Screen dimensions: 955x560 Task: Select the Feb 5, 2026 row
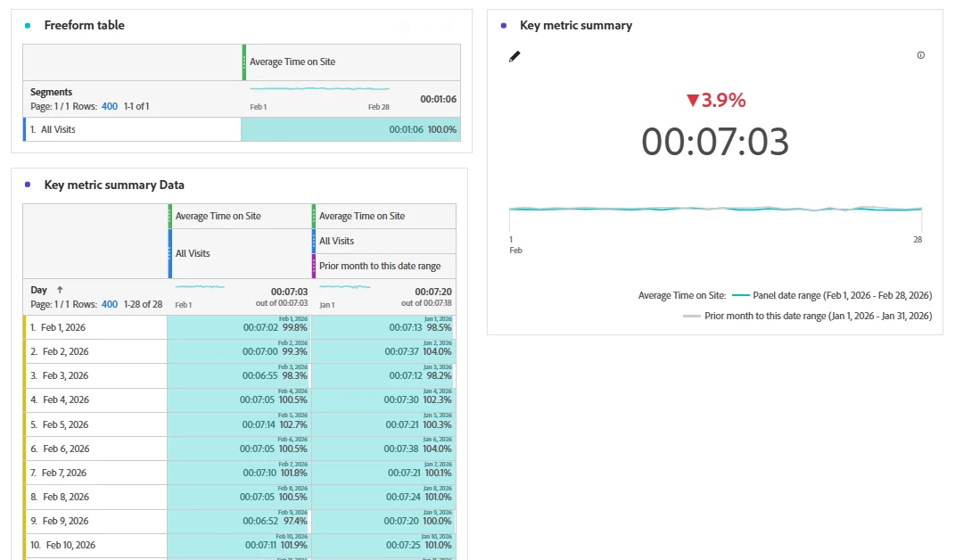coord(95,424)
